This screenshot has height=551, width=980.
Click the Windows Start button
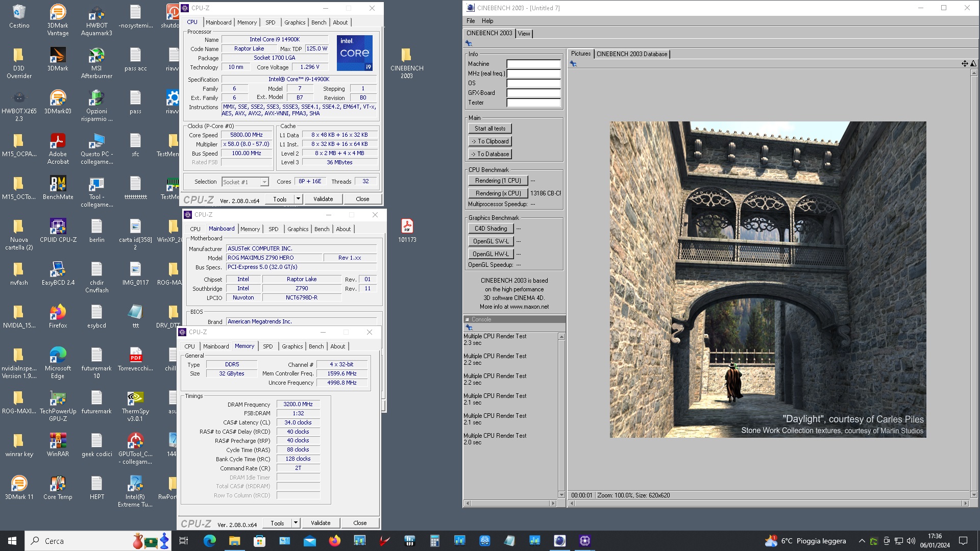coord(12,541)
